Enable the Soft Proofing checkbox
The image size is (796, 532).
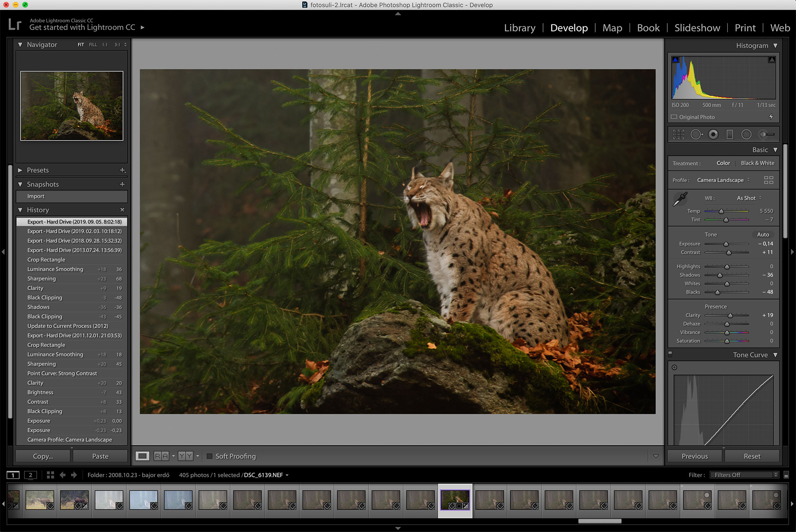pos(209,456)
